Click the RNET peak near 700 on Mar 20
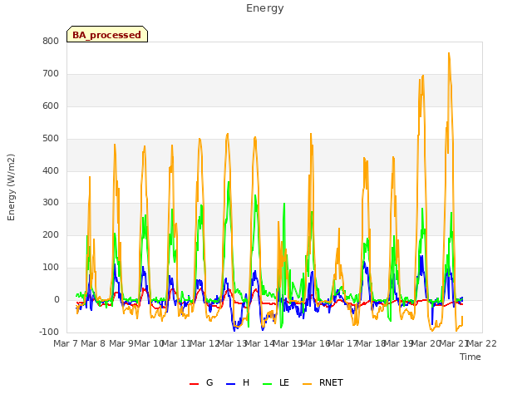 (x=423, y=76)
